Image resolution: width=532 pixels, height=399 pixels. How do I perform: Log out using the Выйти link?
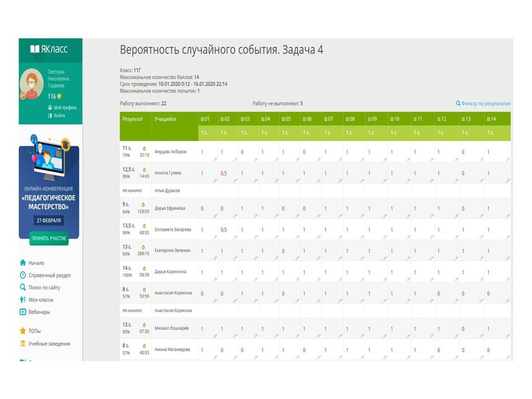[59, 115]
